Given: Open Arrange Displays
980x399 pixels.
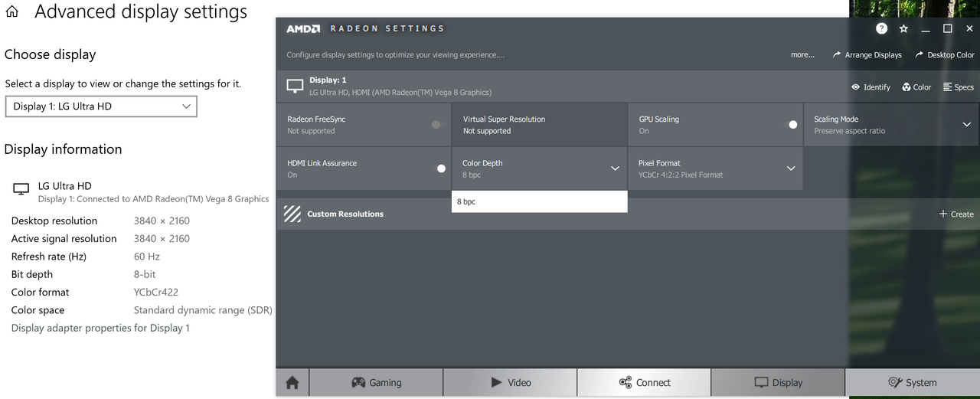Looking at the screenshot, I should click(x=867, y=55).
